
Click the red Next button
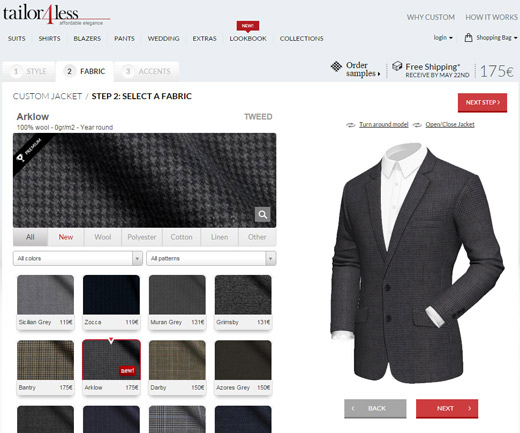click(x=447, y=408)
